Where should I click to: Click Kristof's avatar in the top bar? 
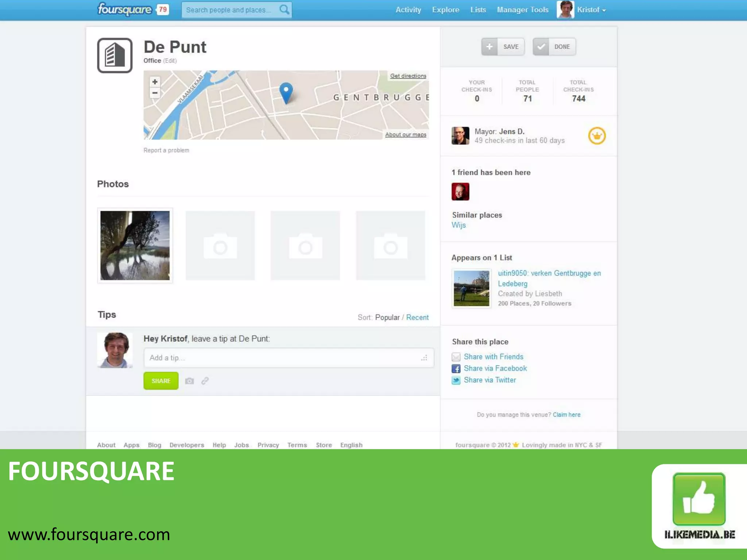(x=565, y=9)
